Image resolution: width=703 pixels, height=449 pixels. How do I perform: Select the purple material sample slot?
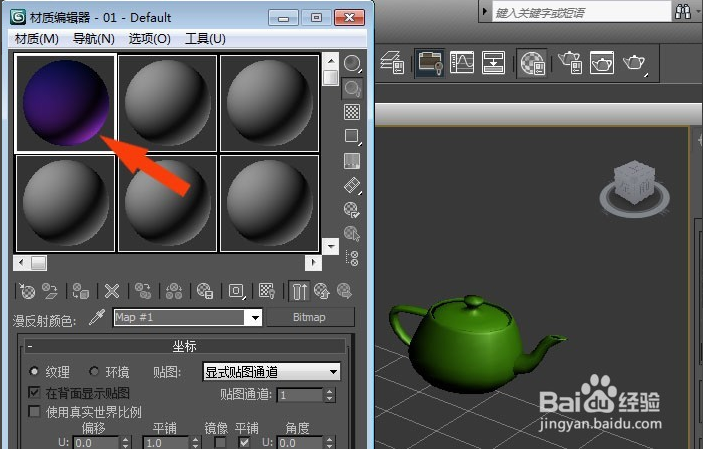(x=65, y=103)
